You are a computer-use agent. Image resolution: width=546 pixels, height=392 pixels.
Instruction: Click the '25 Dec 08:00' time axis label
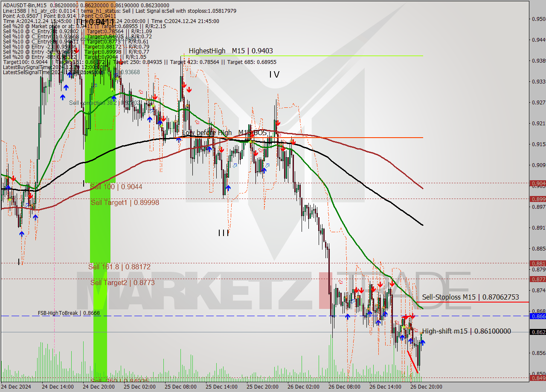180,387
